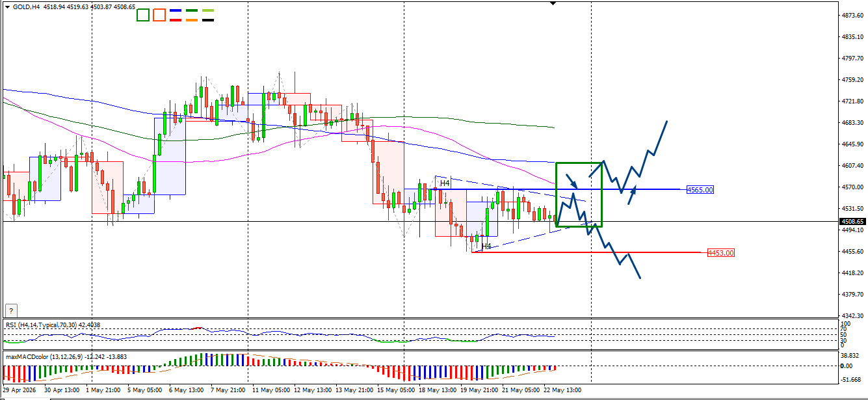The width and height of the screenshot is (868, 400).
Task: Click the H4 label above the blue 4565 line
Action: (x=445, y=183)
